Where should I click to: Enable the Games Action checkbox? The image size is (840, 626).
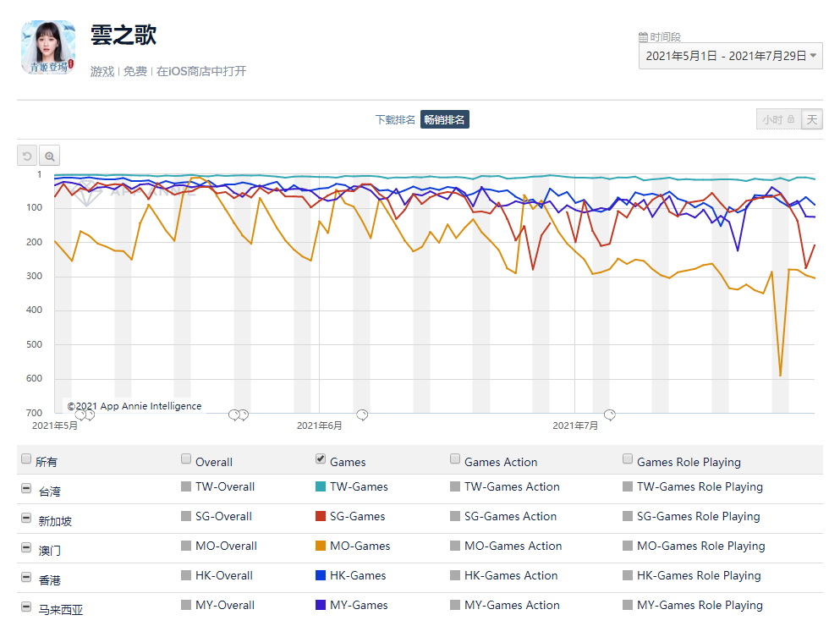pyautogui.click(x=455, y=459)
